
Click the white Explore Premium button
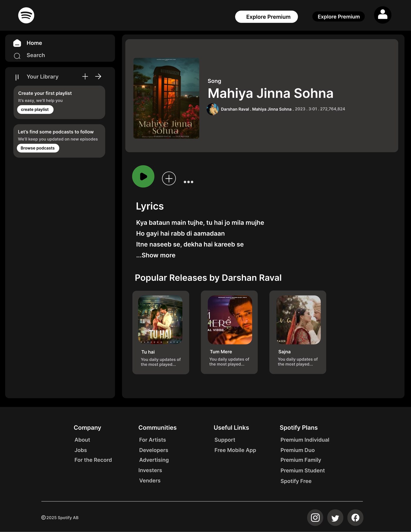click(x=267, y=17)
